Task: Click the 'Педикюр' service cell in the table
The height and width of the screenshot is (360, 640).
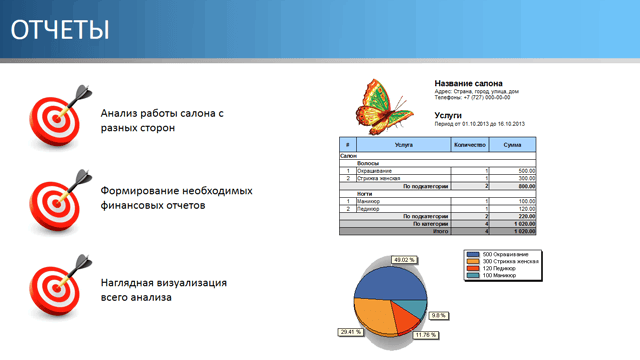Action: pos(404,209)
